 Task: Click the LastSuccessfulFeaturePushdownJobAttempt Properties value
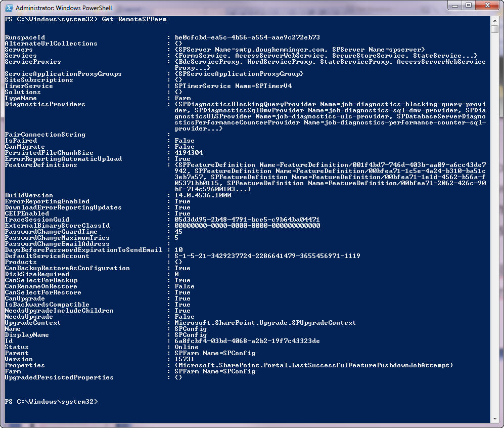pyautogui.click(x=314, y=365)
